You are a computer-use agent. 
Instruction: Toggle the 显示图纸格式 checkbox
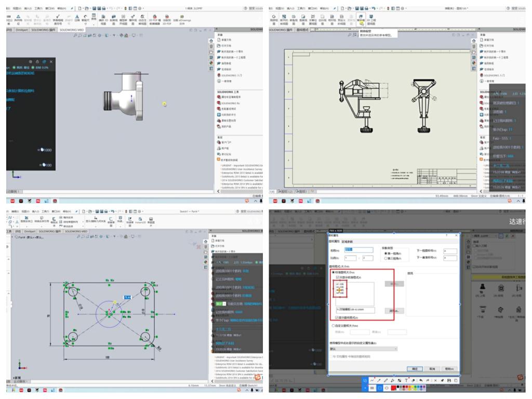(337, 317)
